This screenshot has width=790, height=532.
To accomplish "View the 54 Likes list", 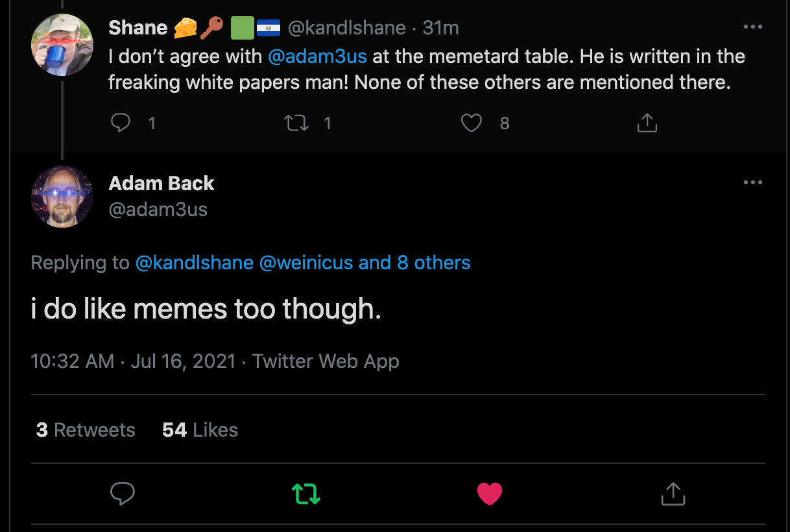I will (x=200, y=429).
